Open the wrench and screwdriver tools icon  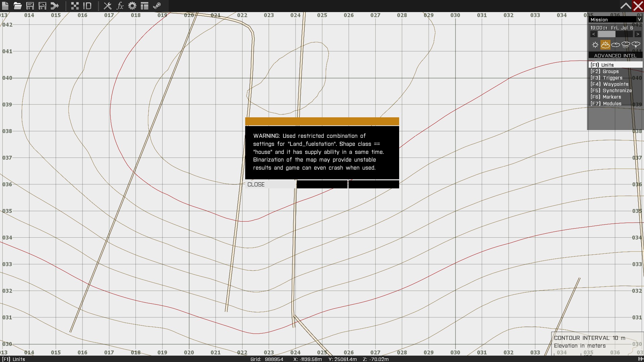click(x=107, y=6)
